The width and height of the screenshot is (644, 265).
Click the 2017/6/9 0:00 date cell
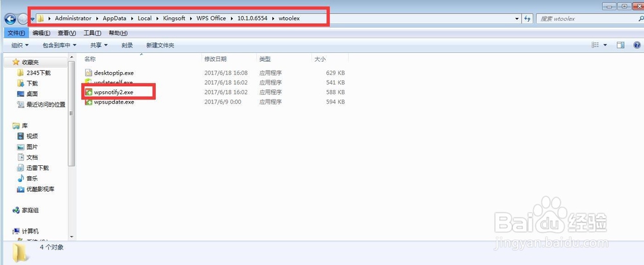223,102
